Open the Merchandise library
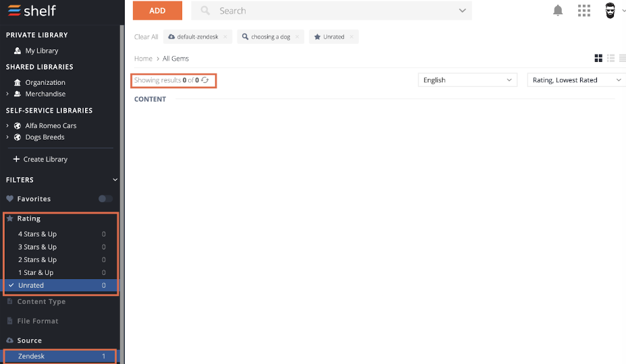 tap(45, 94)
